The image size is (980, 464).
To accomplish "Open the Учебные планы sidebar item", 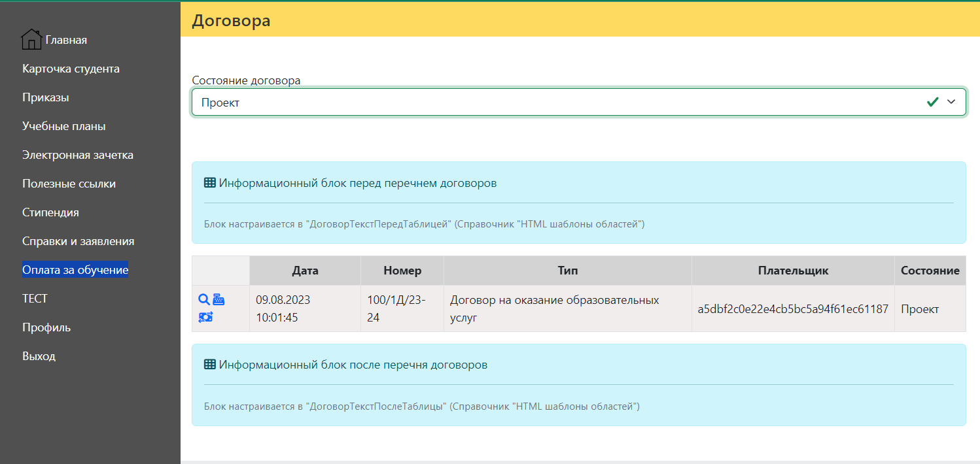I will [x=64, y=126].
